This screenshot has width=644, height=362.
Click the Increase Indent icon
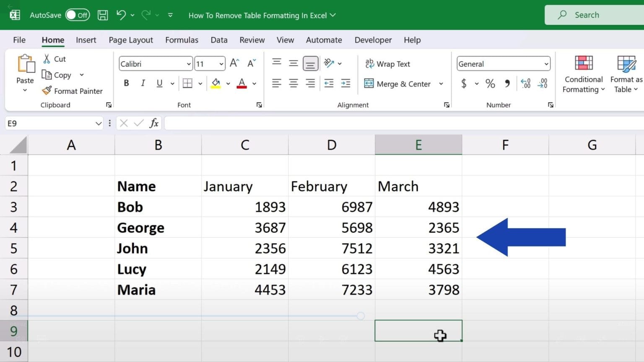point(345,84)
